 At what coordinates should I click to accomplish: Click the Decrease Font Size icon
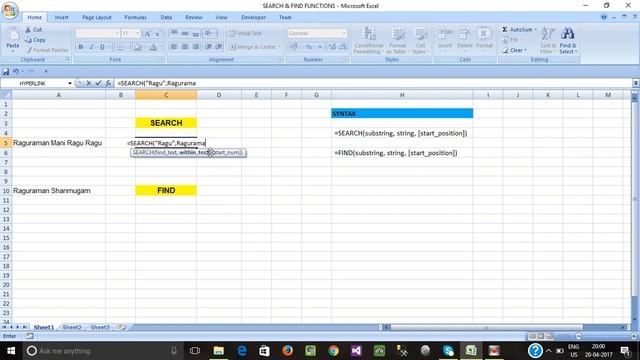[158, 33]
